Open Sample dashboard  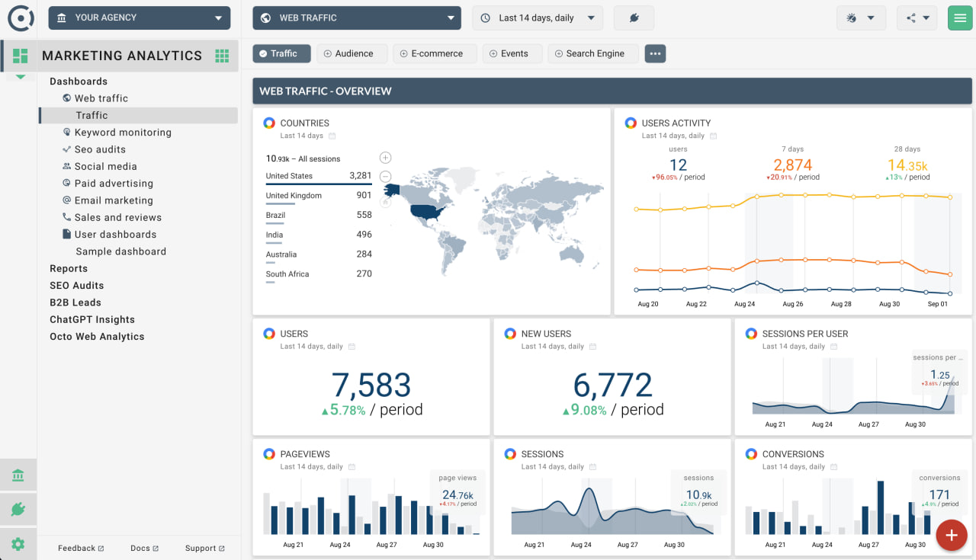click(x=121, y=251)
